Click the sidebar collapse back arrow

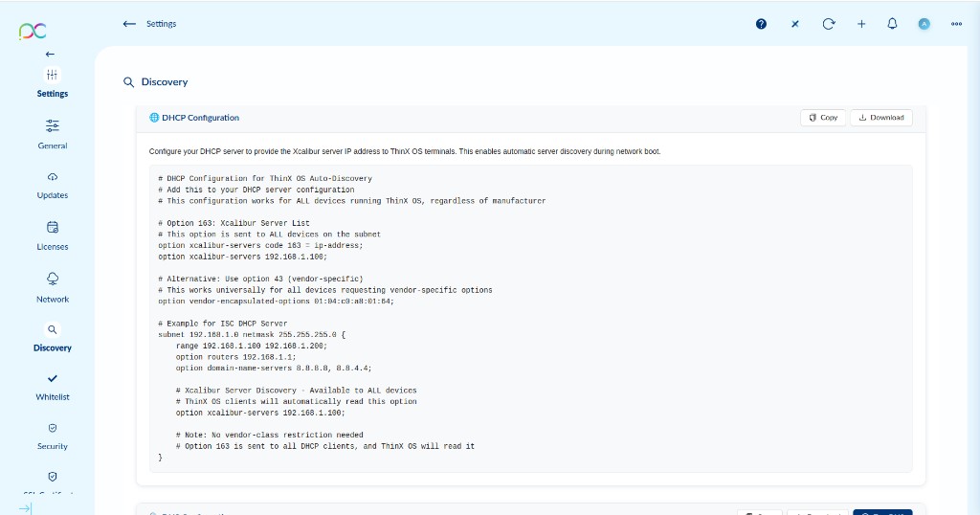tap(50, 55)
